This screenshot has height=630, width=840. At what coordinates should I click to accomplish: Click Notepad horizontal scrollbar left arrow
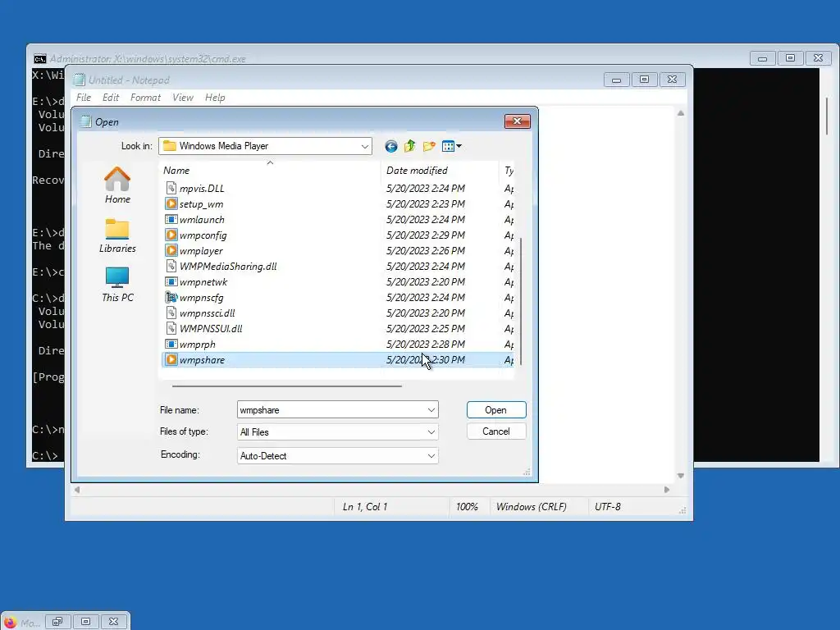(x=77, y=490)
